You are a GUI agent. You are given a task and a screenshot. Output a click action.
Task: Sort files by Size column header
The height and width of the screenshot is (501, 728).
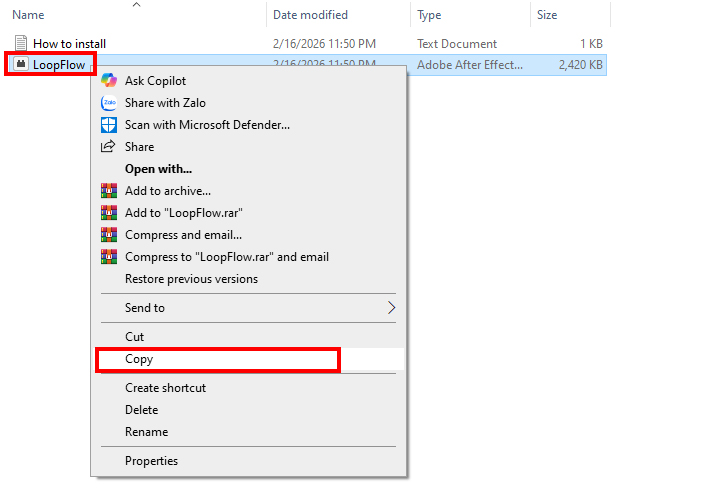click(x=547, y=15)
